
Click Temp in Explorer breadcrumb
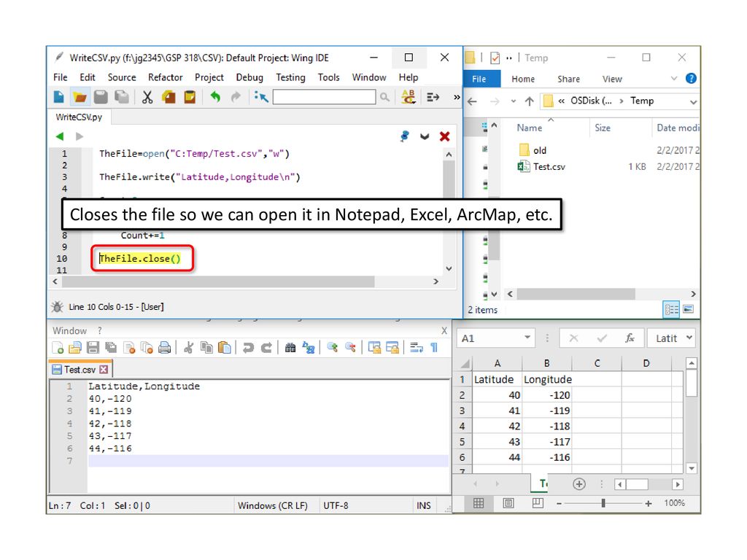pos(642,101)
